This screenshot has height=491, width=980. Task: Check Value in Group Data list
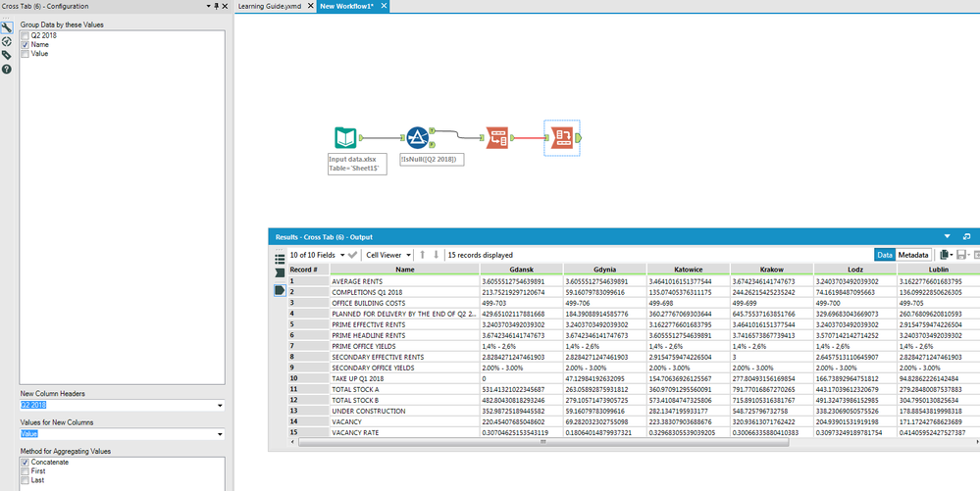point(25,54)
